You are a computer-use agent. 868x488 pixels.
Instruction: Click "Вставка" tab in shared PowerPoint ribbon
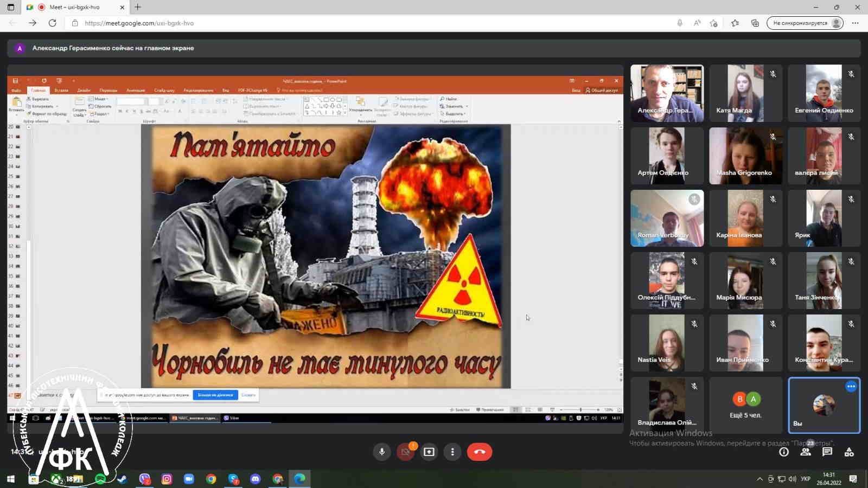[61, 90]
